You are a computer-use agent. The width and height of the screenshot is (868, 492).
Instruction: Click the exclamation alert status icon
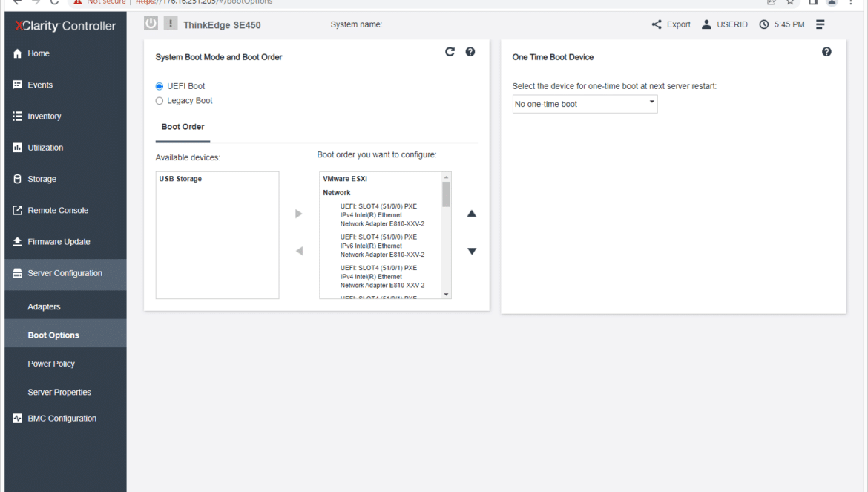coord(171,23)
